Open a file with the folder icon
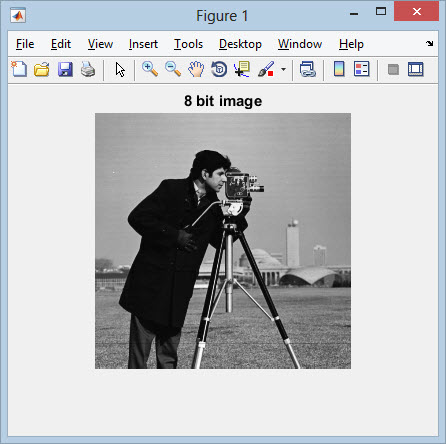 click(x=42, y=69)
